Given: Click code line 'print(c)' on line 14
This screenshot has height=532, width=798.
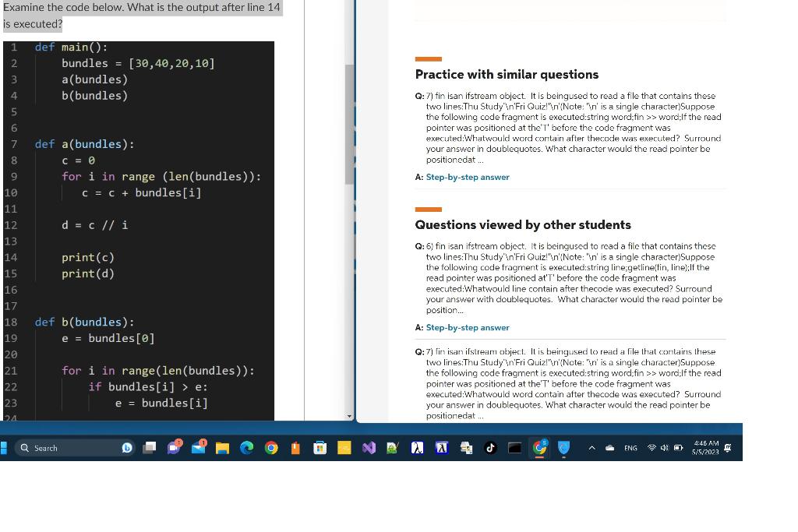Looking at the screenshot, I should [88, 257].
